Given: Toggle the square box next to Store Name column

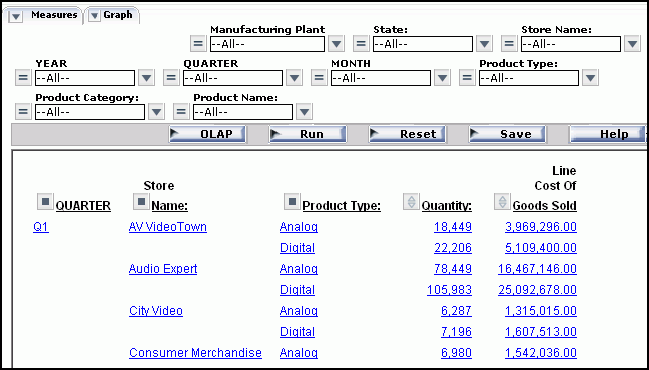Looking at the screenshot, I should click(141, 202).
